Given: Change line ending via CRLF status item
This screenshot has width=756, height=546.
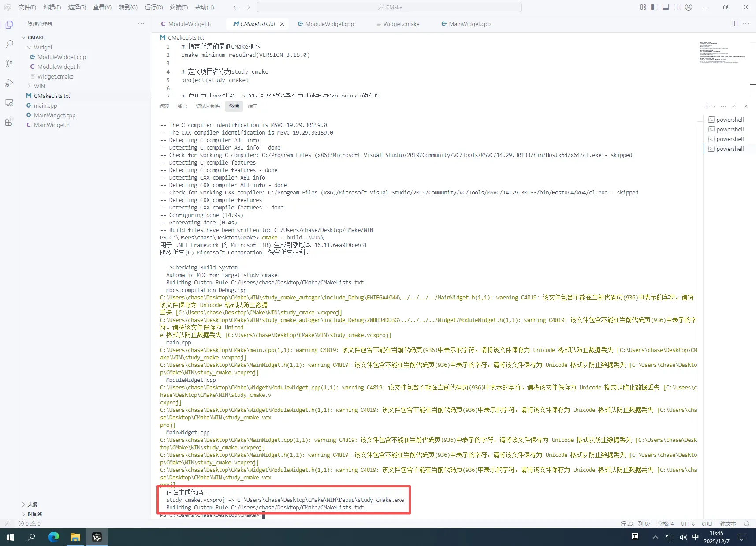Looking at the screenshot, I should coord(708,524).
